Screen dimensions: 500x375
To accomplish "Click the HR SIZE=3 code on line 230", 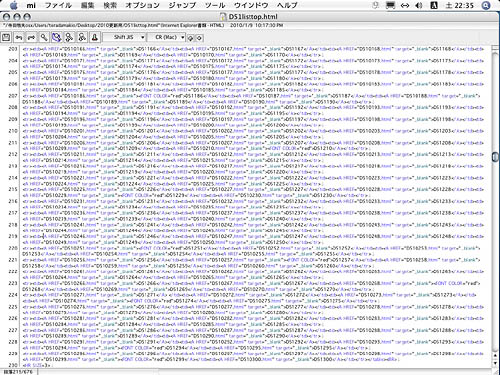I will pos(36,365).
